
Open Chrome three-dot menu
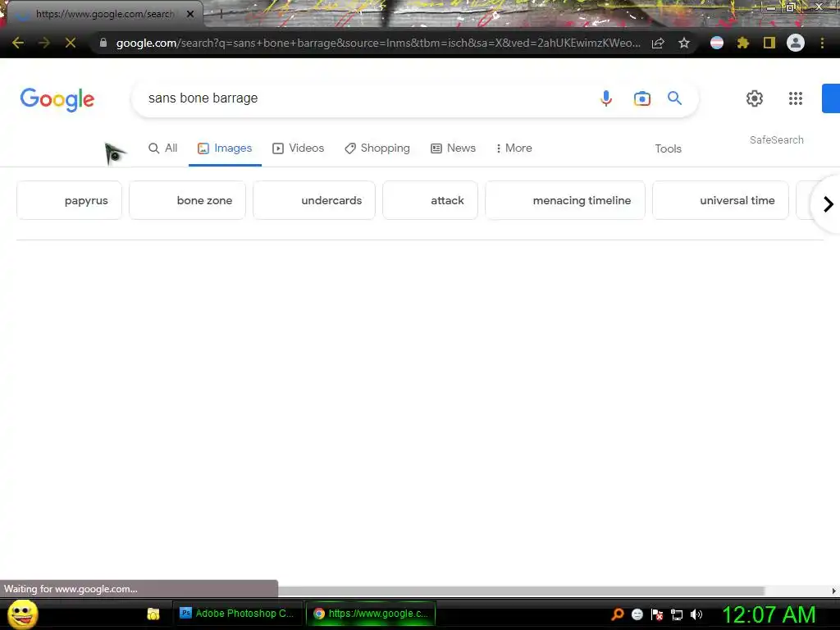[822, 43]
